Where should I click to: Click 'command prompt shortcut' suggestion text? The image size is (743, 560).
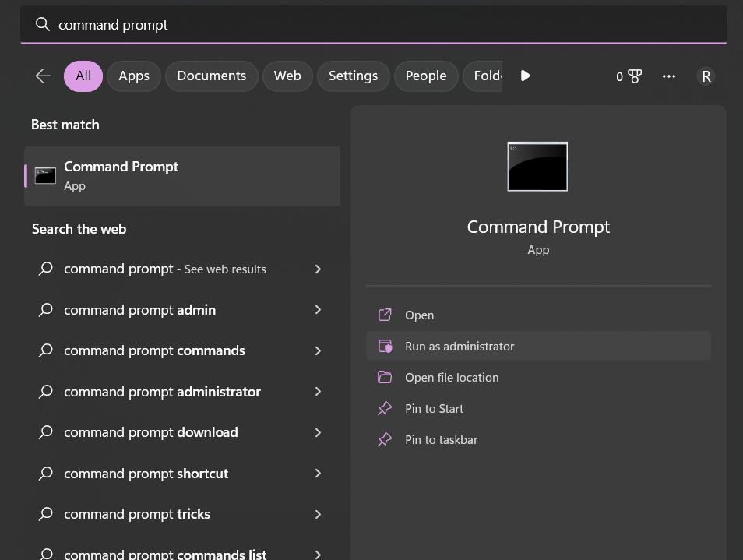(146, 474)
